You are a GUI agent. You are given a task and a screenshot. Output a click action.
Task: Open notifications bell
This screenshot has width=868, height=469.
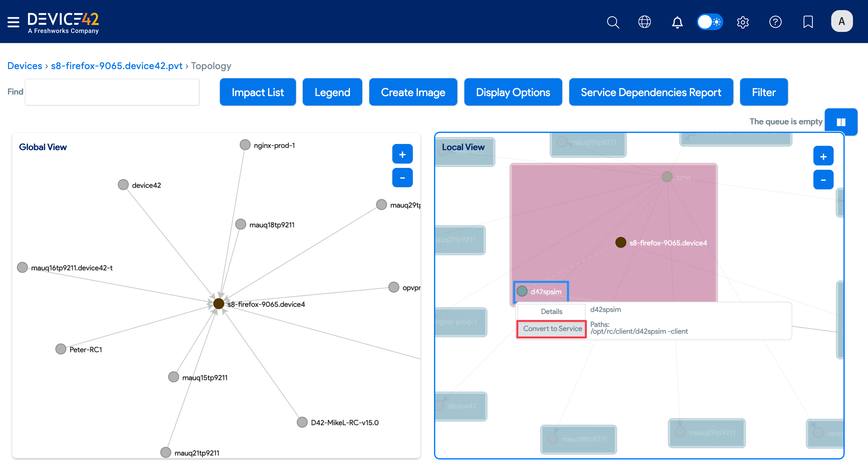coord(677,22)
